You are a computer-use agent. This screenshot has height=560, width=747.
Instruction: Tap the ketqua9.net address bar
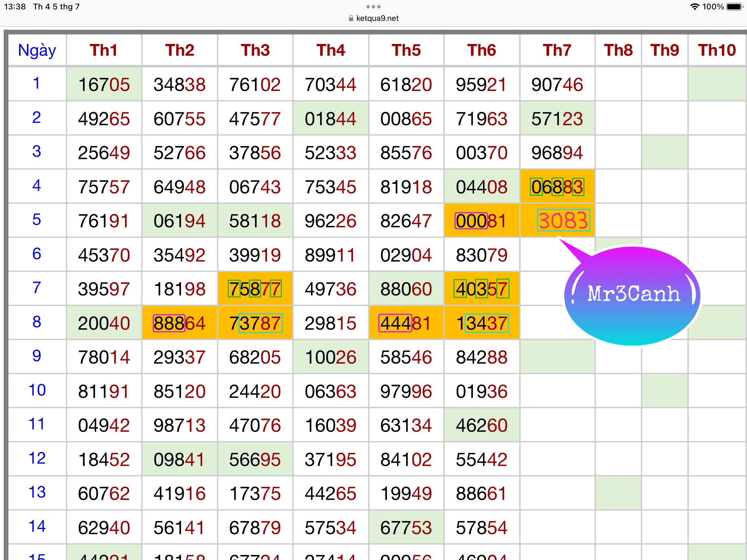tap(377, 18)
